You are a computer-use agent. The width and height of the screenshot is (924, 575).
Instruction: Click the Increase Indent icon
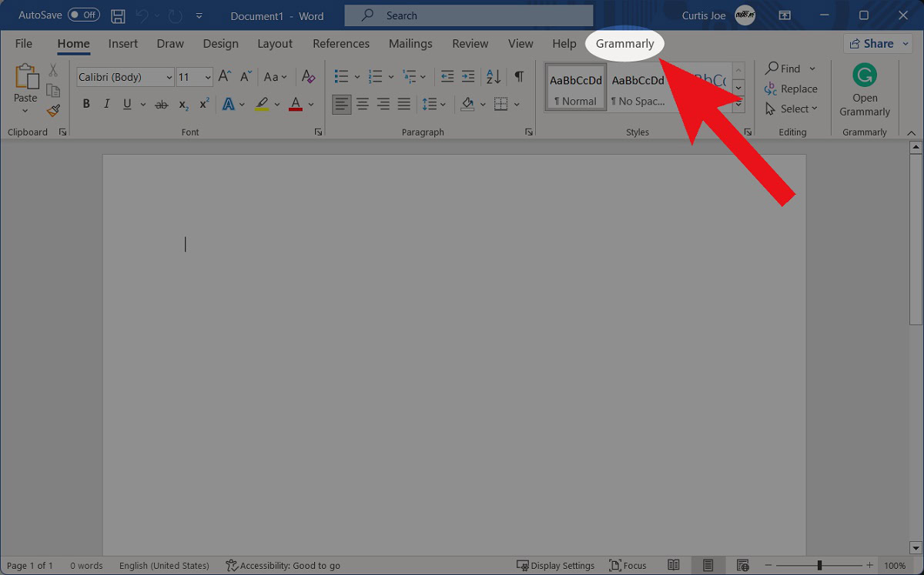[467, 76]
